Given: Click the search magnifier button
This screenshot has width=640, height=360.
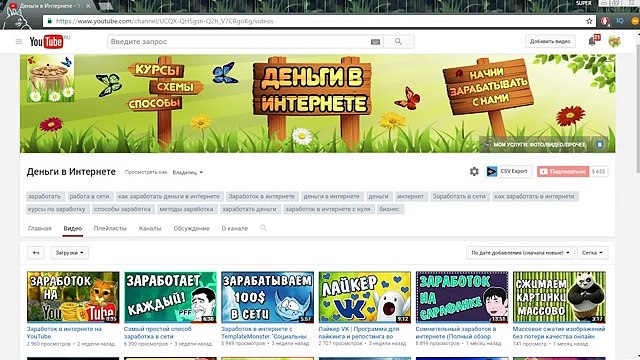Looking at the screenshot, I should click(x=398, y=42).
